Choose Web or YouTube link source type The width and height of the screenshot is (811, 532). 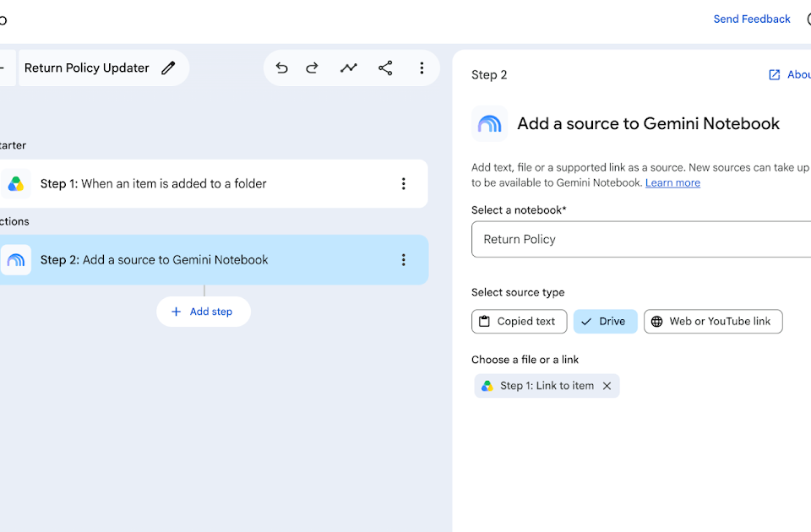(x=713, y=321)
